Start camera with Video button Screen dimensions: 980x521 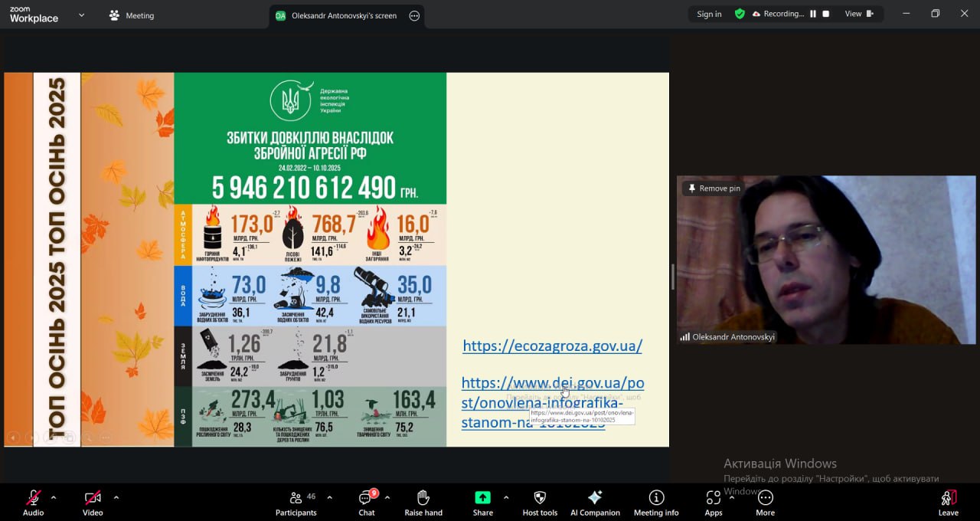[x=93, y=503]
